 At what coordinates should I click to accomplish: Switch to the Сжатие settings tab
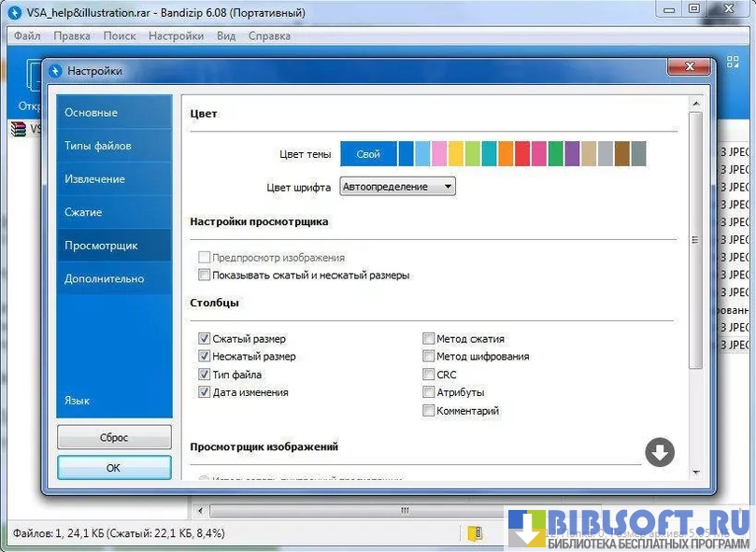tap(83, 212)
